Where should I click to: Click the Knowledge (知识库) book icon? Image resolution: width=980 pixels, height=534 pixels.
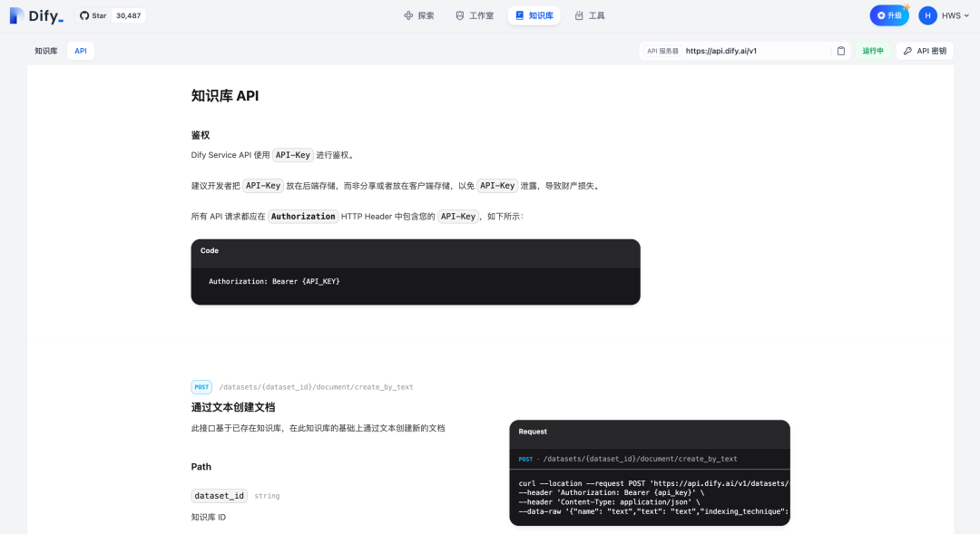[x=519, y=15]
